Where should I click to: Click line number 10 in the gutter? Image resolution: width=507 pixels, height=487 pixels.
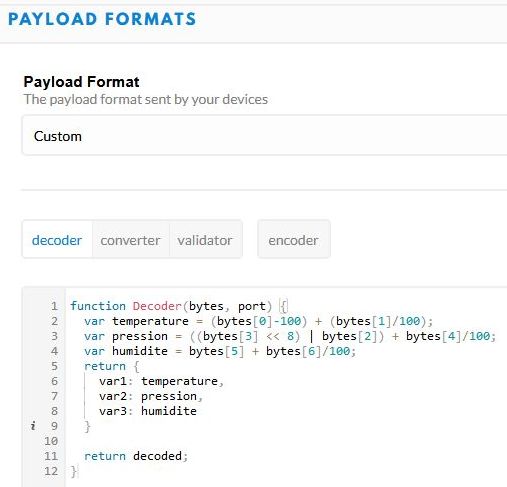point(51,441)
